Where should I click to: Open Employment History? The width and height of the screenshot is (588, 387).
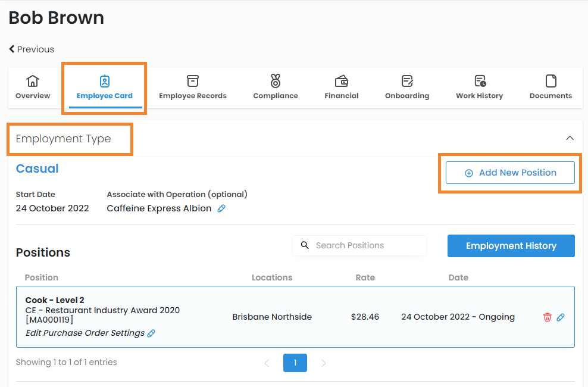(x=511, y=246)
